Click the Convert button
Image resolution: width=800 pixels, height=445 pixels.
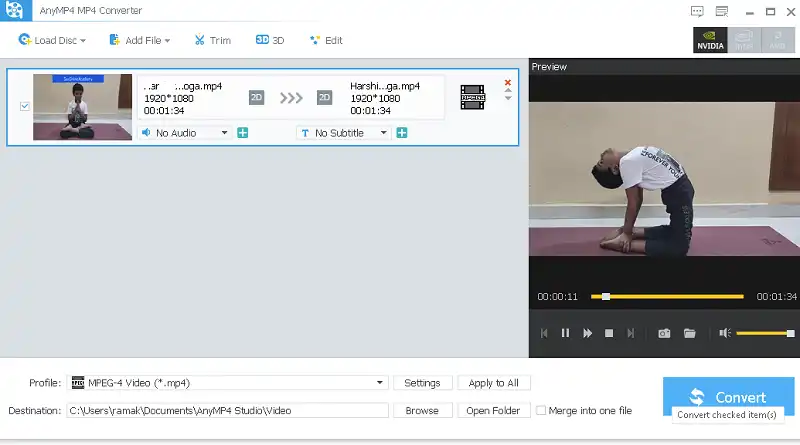click(727, 396)
